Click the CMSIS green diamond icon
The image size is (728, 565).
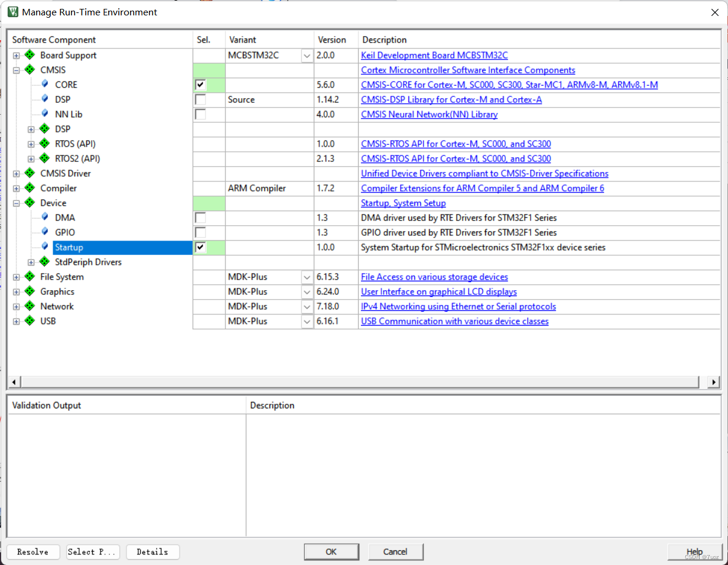[30, 70]
